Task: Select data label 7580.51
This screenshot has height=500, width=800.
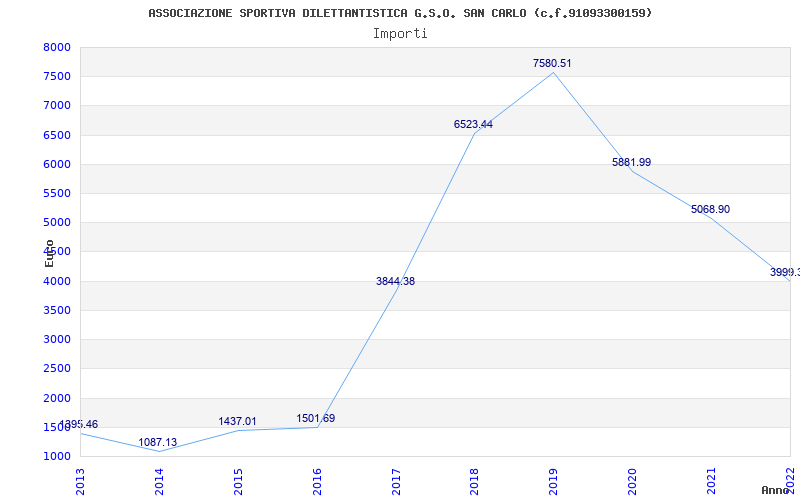Action: [x=552, y=63]
